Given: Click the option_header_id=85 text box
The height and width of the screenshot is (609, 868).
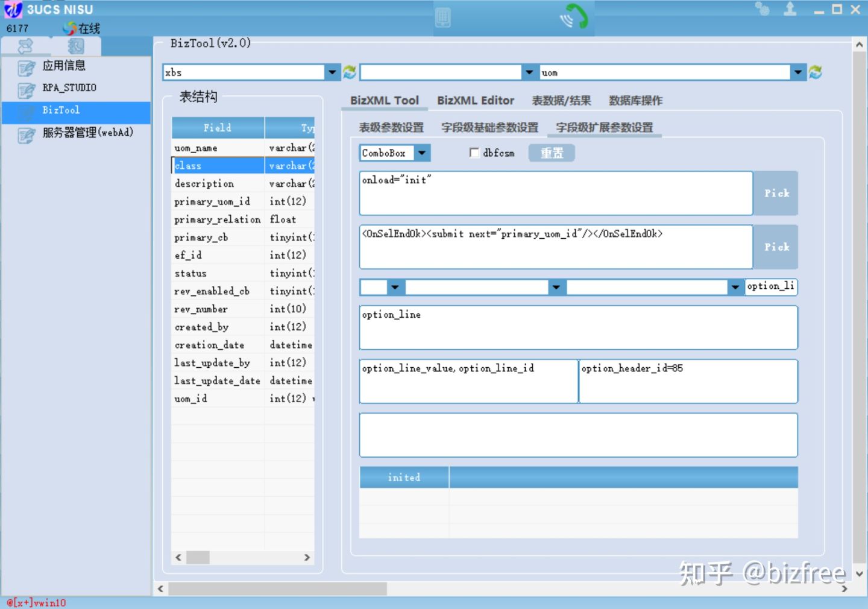Looking at the screenshot, I should (x=687, y=381).
